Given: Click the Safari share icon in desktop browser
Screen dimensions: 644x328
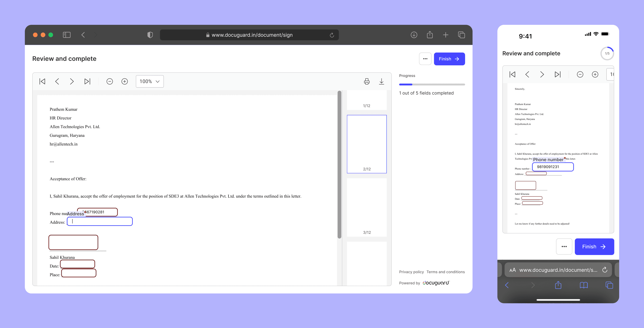Looking at the screenshot, I should [429, 35].
